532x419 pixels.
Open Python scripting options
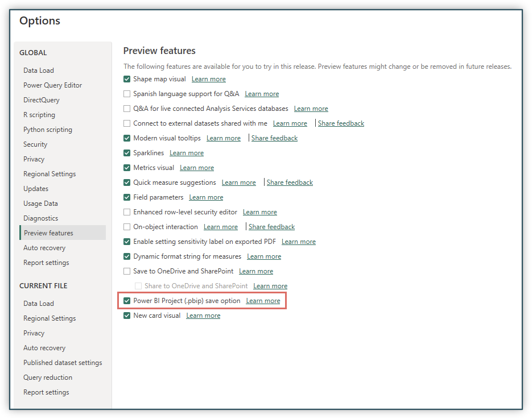[x=48, y=130]
